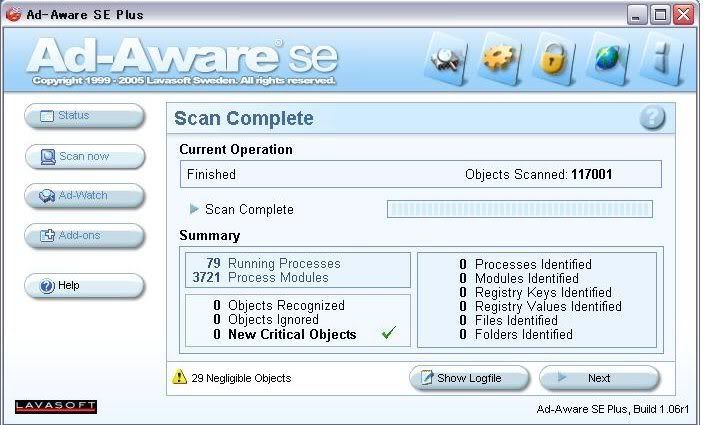Click the scan progress bar
This screenshot has width=710, height=425.
tap(520, 209)
